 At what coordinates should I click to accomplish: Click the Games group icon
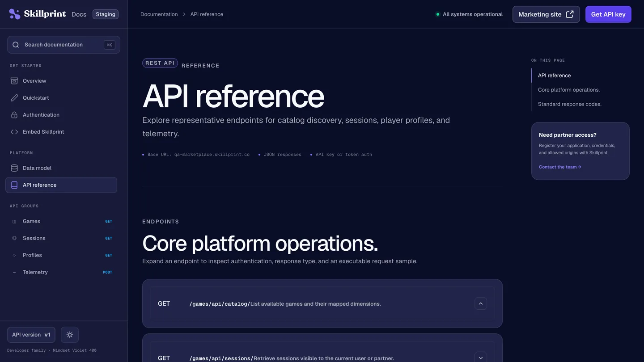(14, 221)
